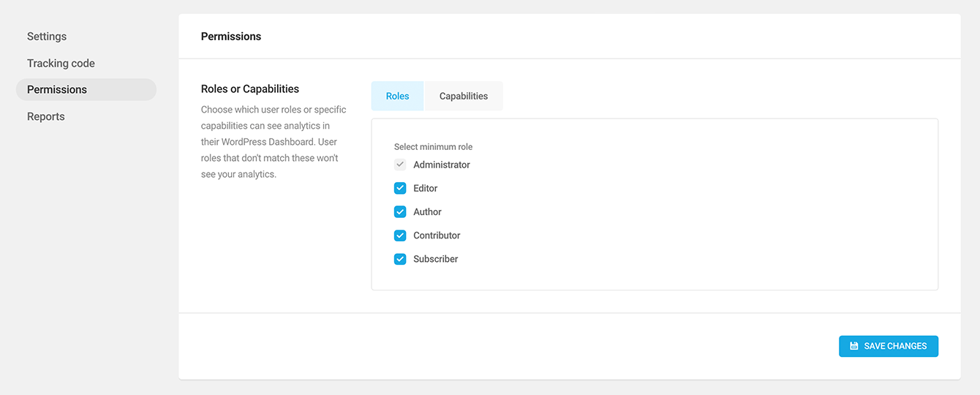This screenshot has height=395, width=980.
Task: Click the 'Select minimum role' text
Action: click(x=433, y=147)
